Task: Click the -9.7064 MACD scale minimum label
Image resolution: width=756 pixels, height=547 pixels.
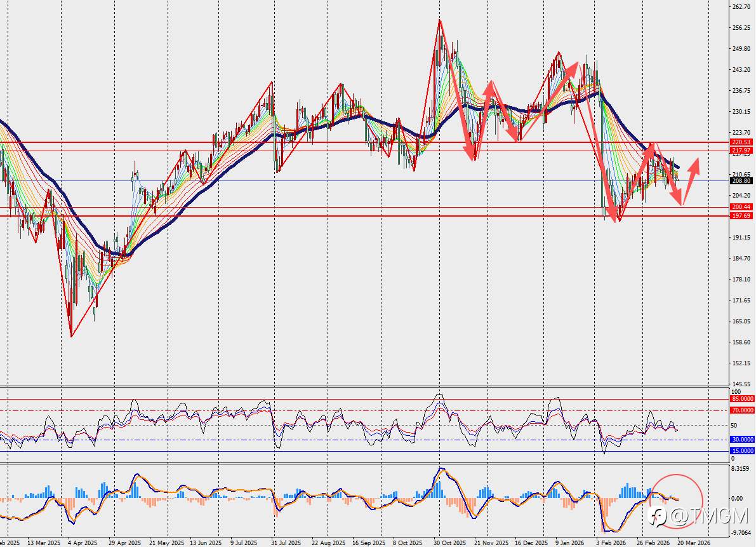Action: tap(741, 533)
